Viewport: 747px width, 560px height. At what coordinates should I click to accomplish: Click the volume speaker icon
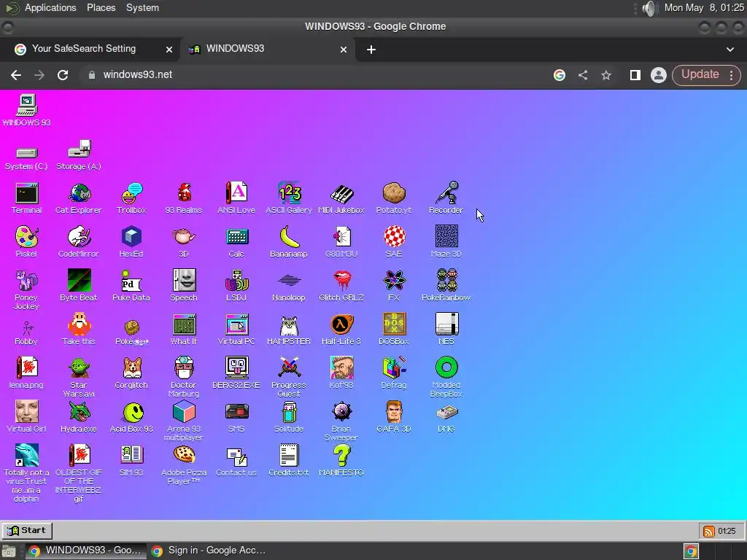pos(649,8)
